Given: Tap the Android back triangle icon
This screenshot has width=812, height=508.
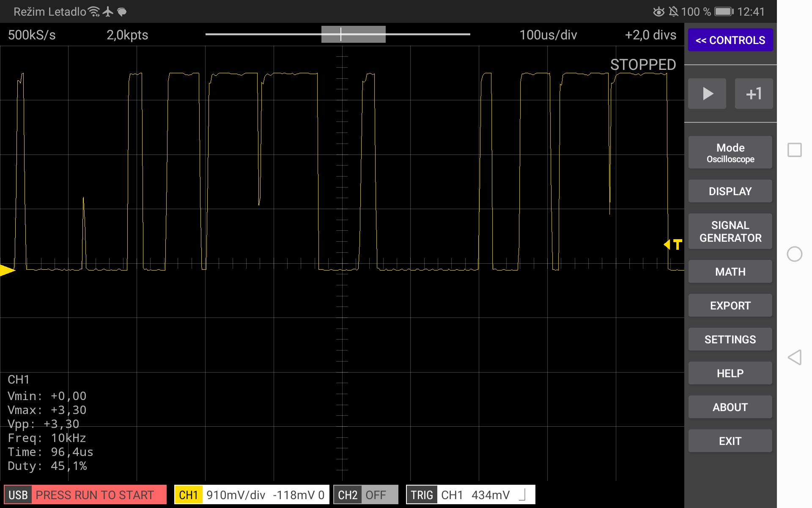Looking at the screenshot, I should tap(794, 357).
